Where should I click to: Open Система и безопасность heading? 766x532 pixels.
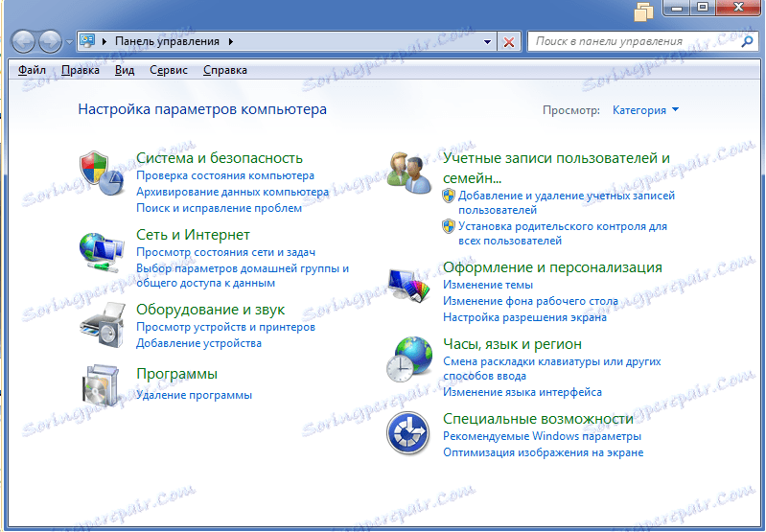220,158
